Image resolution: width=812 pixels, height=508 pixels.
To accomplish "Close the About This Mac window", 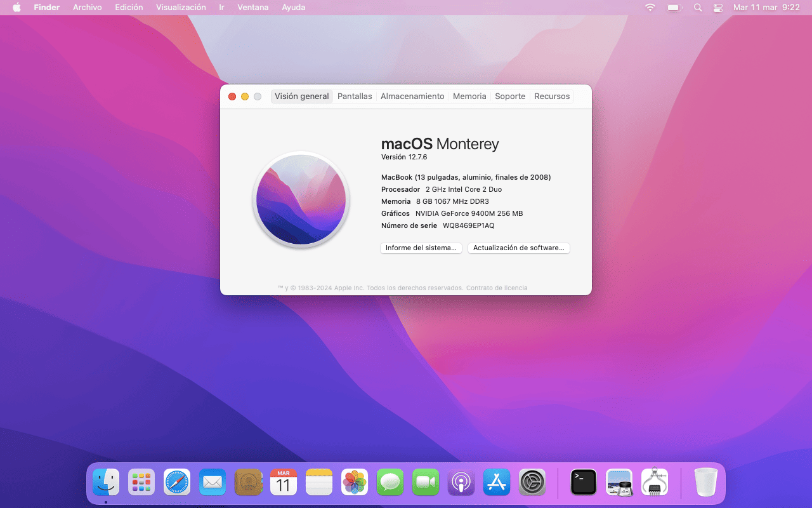I will [x=232, y=97].
